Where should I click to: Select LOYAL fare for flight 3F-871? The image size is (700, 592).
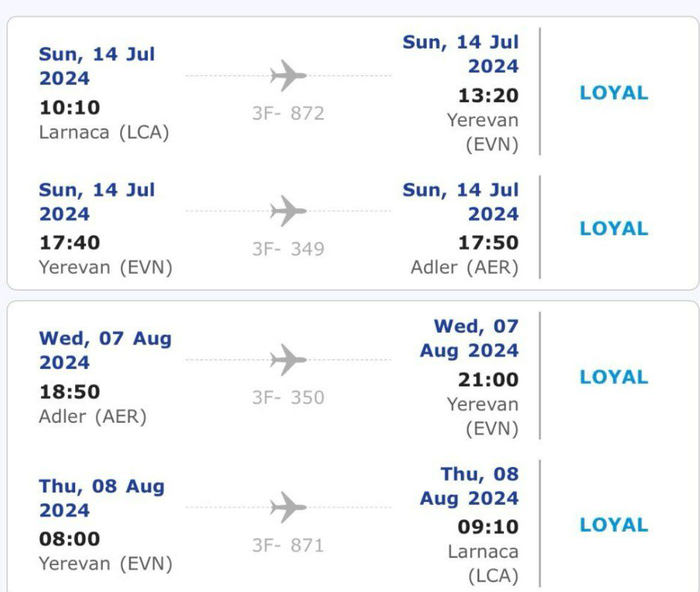point(614,525)
